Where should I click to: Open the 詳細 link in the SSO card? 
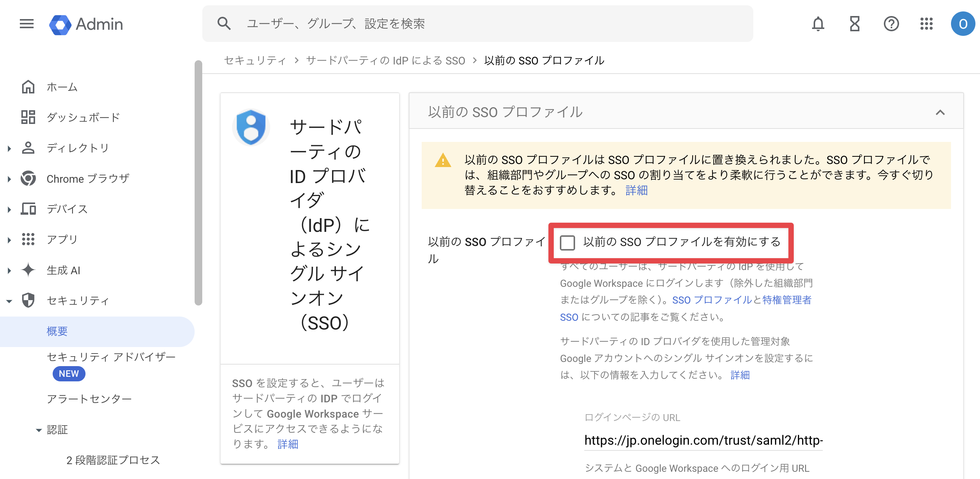287,444
